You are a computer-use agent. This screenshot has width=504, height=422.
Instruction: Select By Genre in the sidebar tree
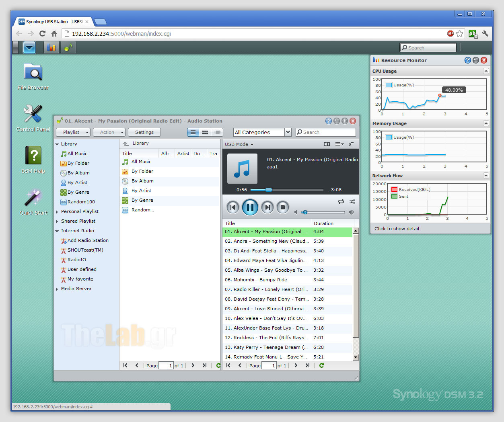click(x=75, y=192)
